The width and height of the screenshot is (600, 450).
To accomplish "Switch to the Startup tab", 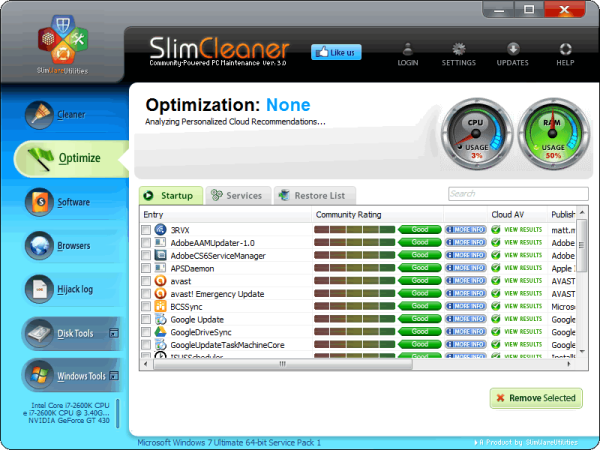I will 171,196.
